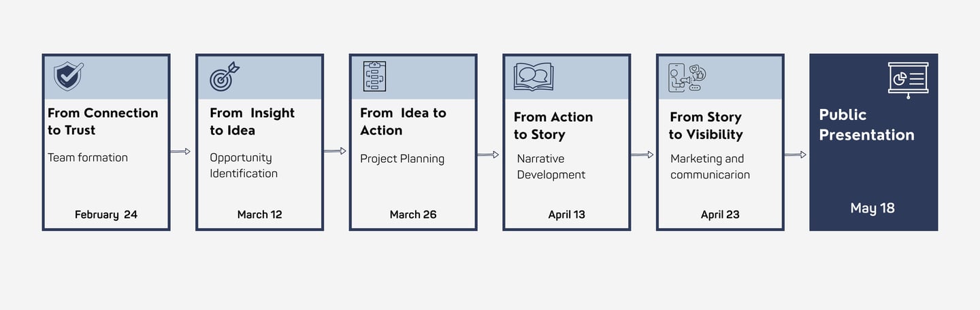Click the May 18 date
The height and width of the screenshot is (310, 980).
872,208
